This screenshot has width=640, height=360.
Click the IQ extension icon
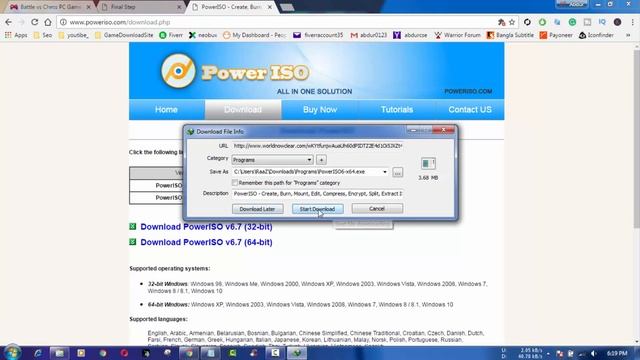[x=602, y=22]
